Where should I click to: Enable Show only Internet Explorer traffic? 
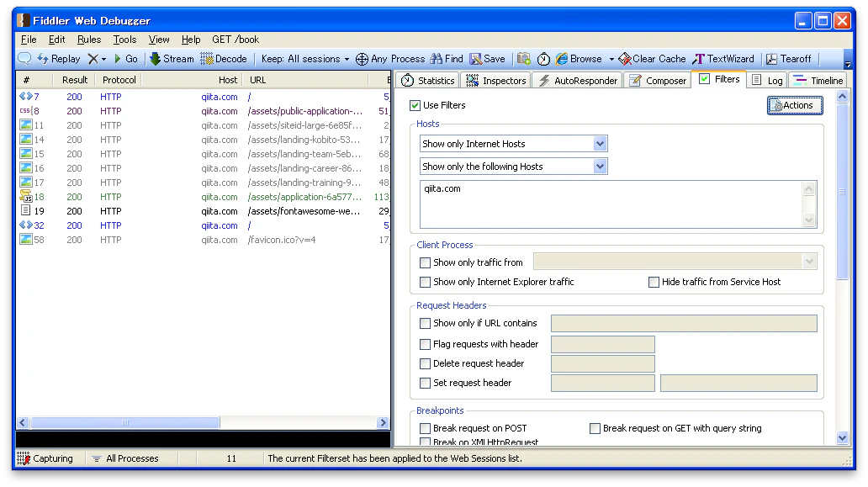[425, 282]
